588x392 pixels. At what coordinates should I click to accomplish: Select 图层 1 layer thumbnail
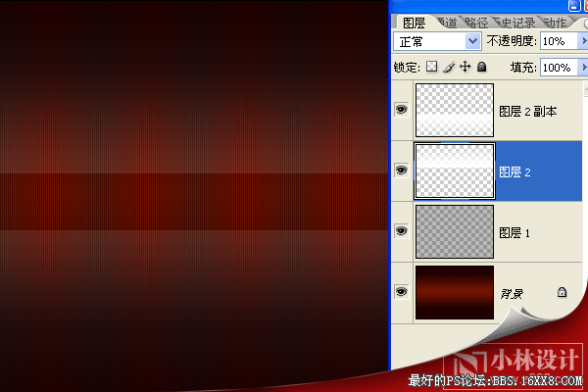455,231
